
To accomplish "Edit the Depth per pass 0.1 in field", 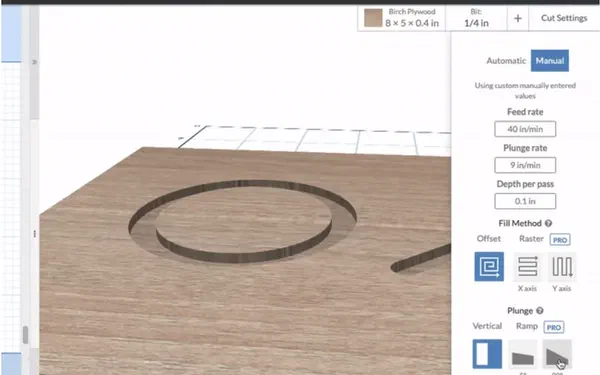I will 525,201.
